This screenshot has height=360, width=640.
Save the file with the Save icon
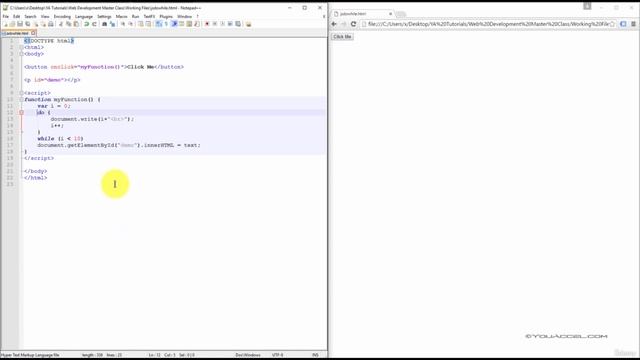pyautogui.click(x=20, y=24)
